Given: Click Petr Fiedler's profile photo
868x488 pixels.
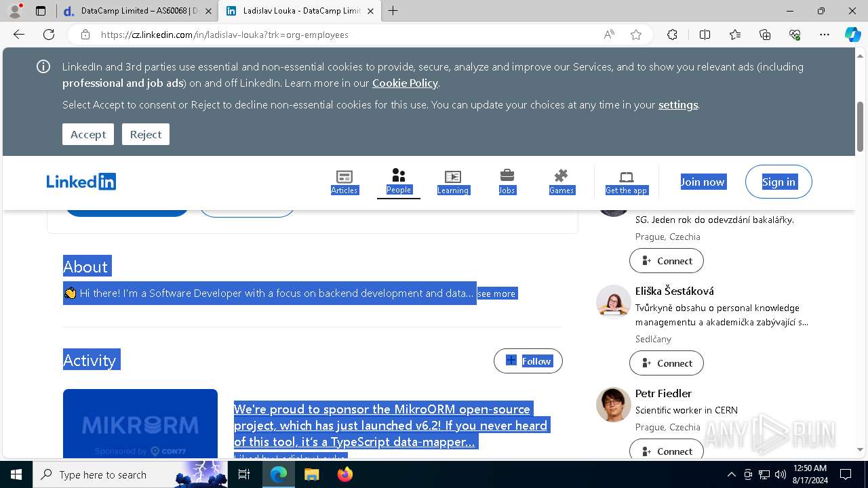Looking at the screenshot, I should pos(614,405).
